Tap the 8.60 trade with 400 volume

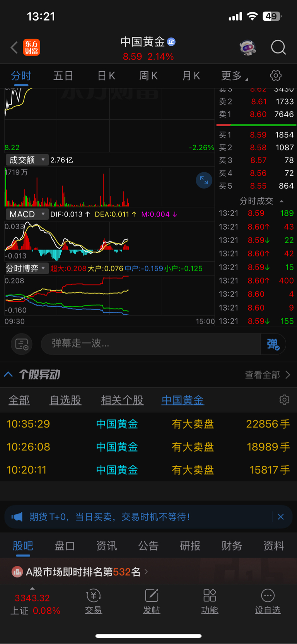pos(256,281)
